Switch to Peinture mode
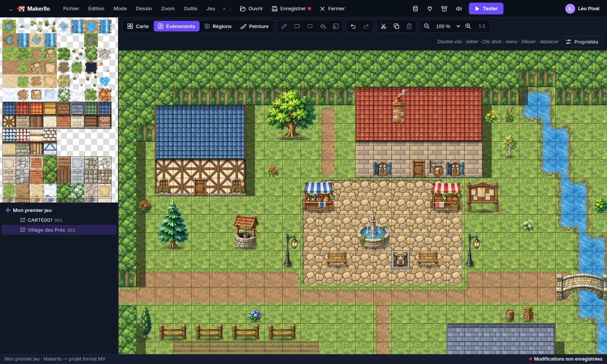Viewport: 607px width, 364px height. tap(255, 26)
